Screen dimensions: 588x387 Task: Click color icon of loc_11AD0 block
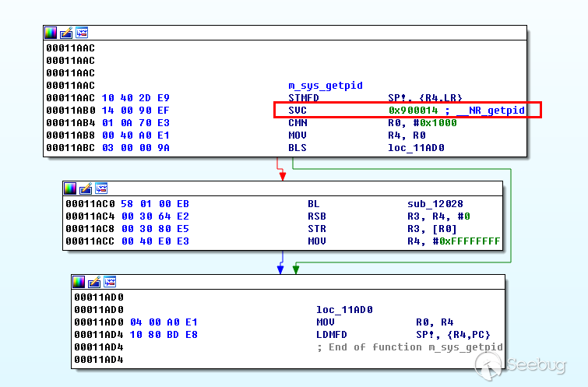79,282
